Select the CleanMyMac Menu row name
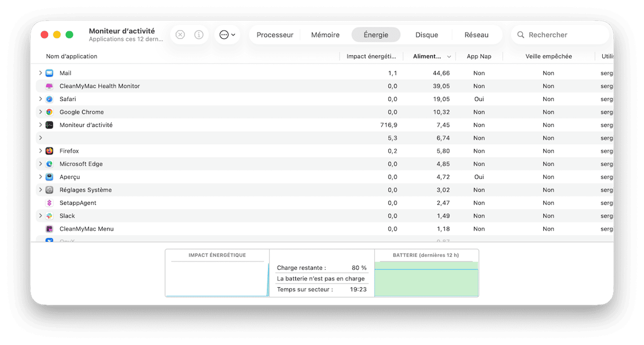This screenshot has width=644, height=345. point(86,229)
